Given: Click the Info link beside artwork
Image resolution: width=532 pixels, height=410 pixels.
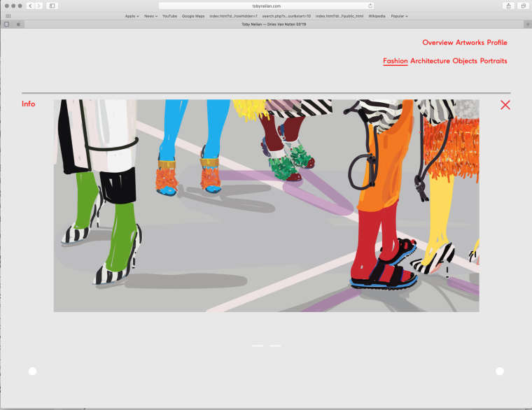Looking at the screenshot, I should click(x=28, y=104).
